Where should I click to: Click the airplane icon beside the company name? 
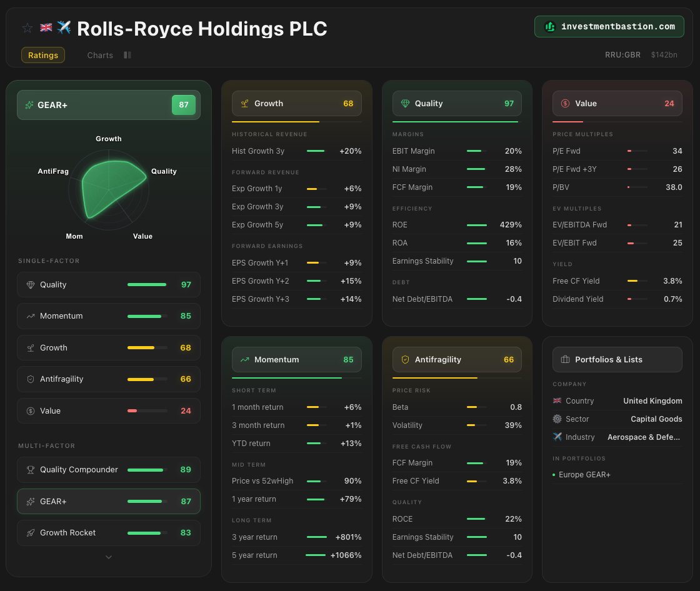click(64, 27)
